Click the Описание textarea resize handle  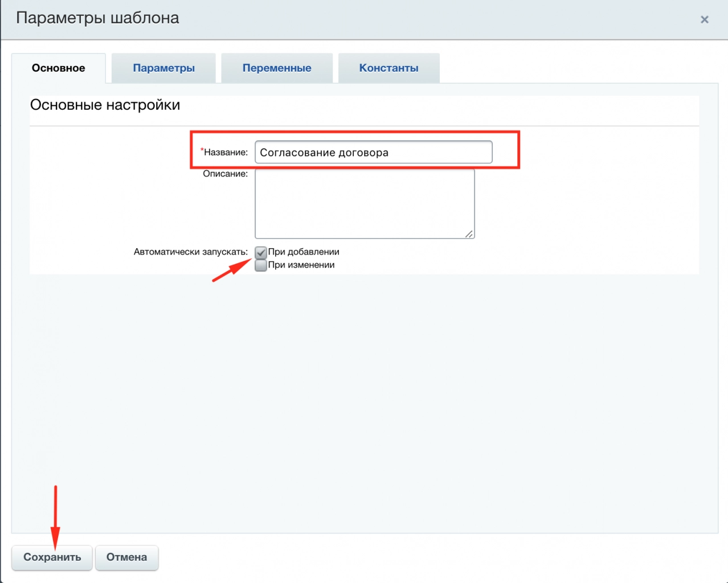click(x=469, y=233)
